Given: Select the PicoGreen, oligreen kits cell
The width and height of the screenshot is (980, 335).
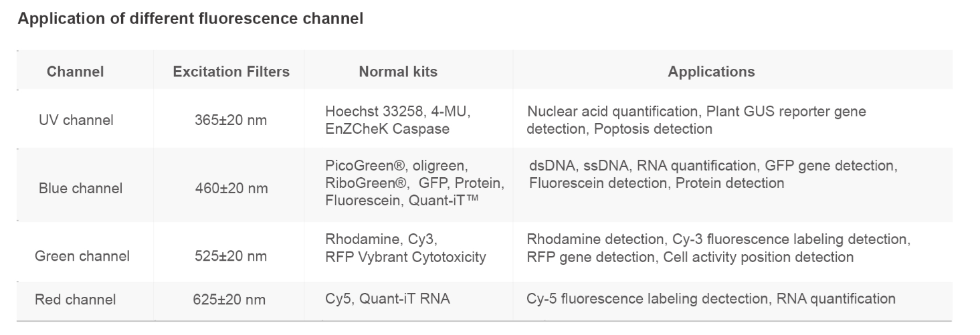Looking at the screenshot, I should (415, 183).
